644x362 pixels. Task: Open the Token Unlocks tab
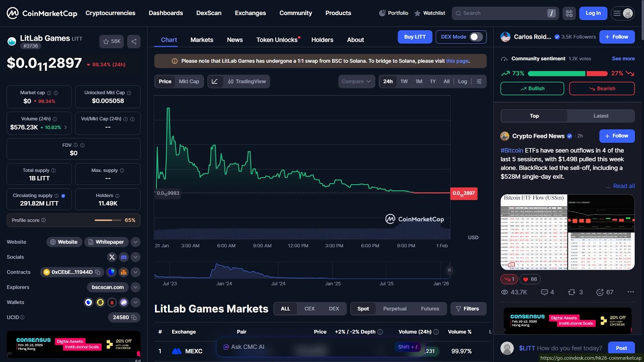tap(277, 40)
